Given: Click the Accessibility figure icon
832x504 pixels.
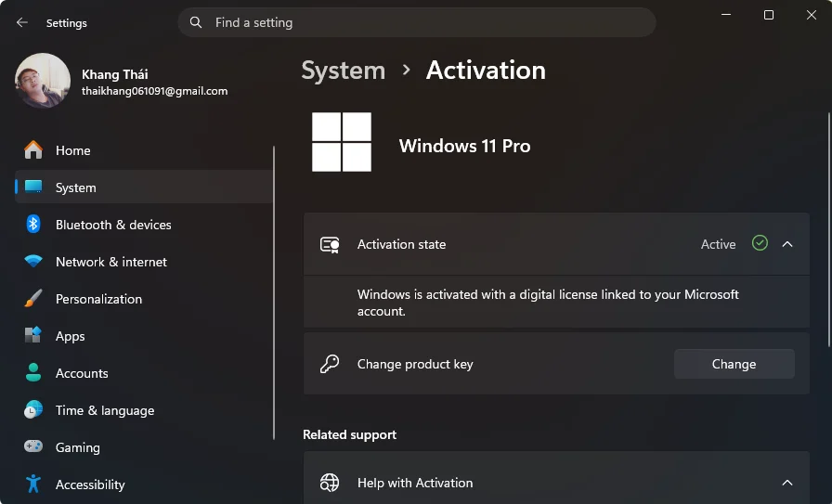Looking at the screenshot, I should pos(32,484).
